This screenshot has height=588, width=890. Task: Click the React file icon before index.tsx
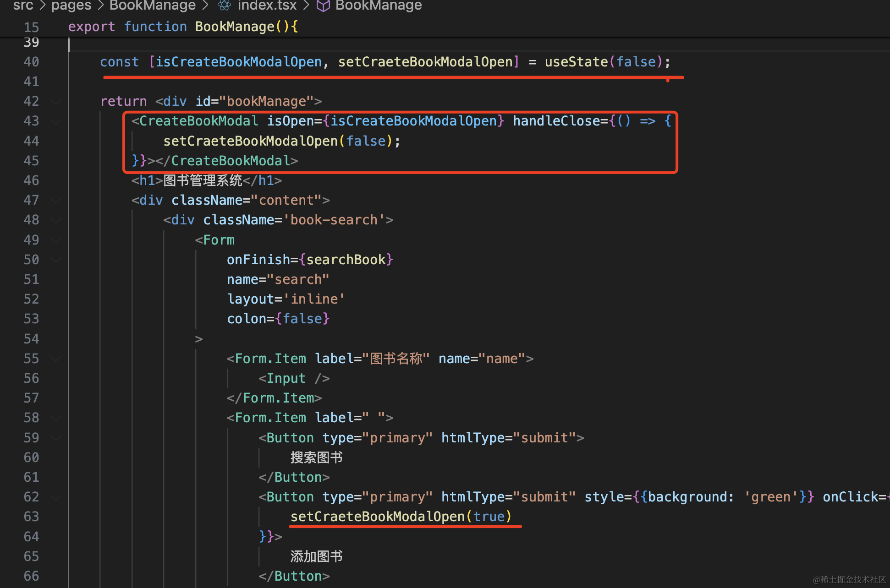coord(224,5)
